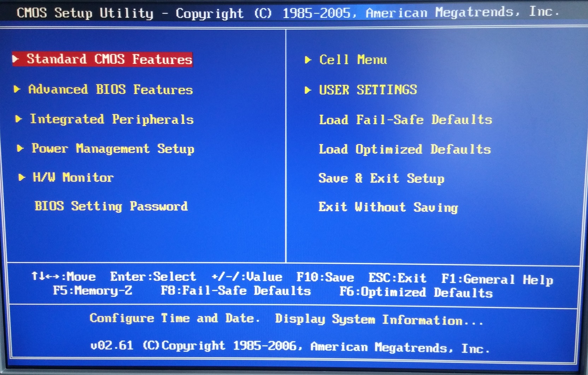The width and height of the screenshot is (588, 375).
Task: Click the F5:Memory-Z hint
Action: tap(93, 291)
